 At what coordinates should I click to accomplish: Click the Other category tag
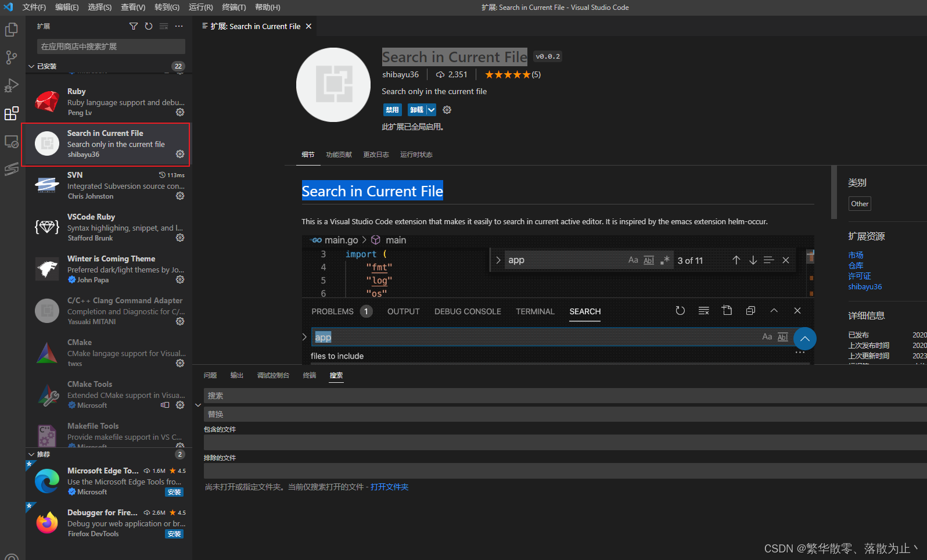pyautogui.click(x=860, y=204)
